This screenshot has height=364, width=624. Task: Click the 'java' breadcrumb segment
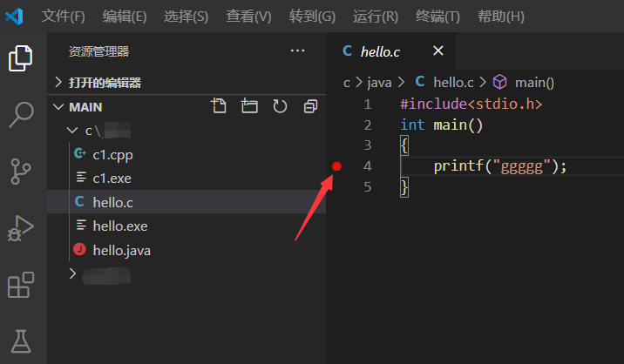tap(379, 83)
